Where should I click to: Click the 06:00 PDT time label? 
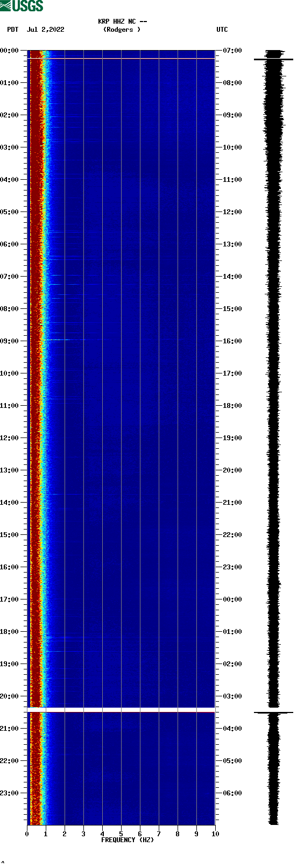(x=10, y=244)
